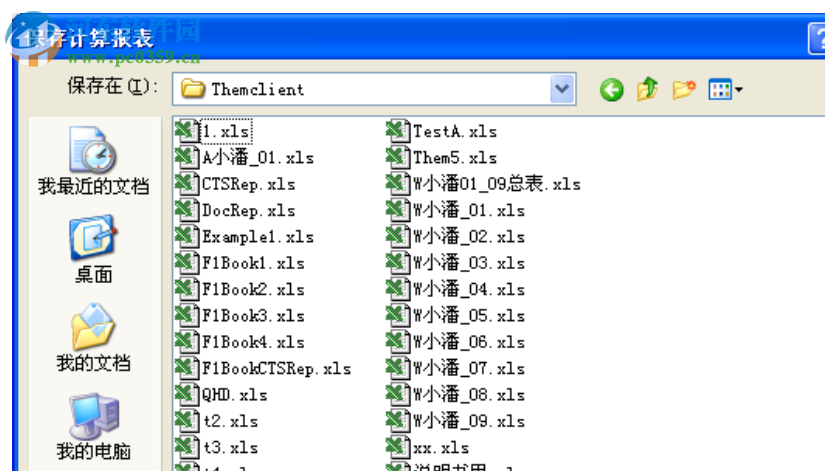
Task: Click the file name text W小潘_01.xls
Action: [x=469, y=211]
